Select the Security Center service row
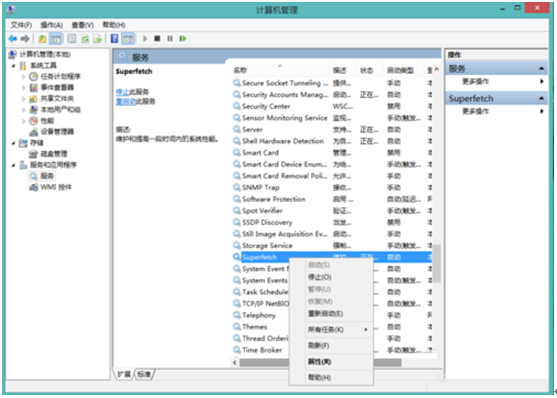Screen dimensions: 557x398 click(x=332, y=106)
